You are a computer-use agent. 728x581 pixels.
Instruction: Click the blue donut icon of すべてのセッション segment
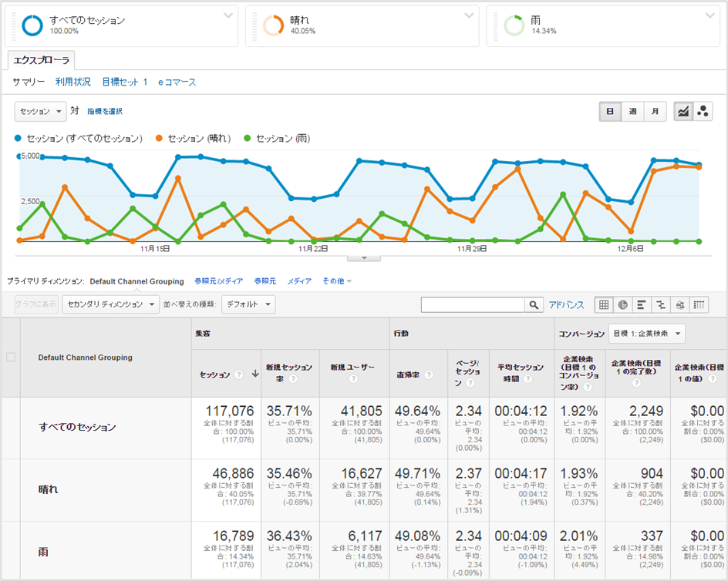pyautogui.click(x=32, y=25)
